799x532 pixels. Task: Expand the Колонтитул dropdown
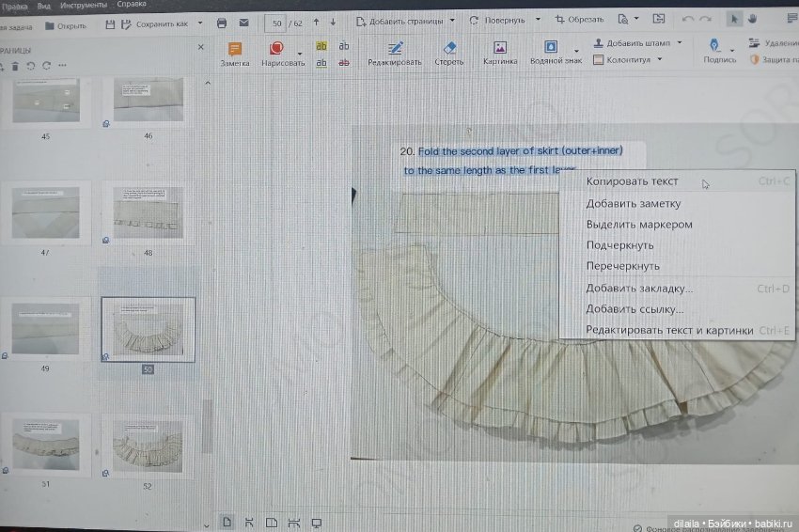(660, 59)
